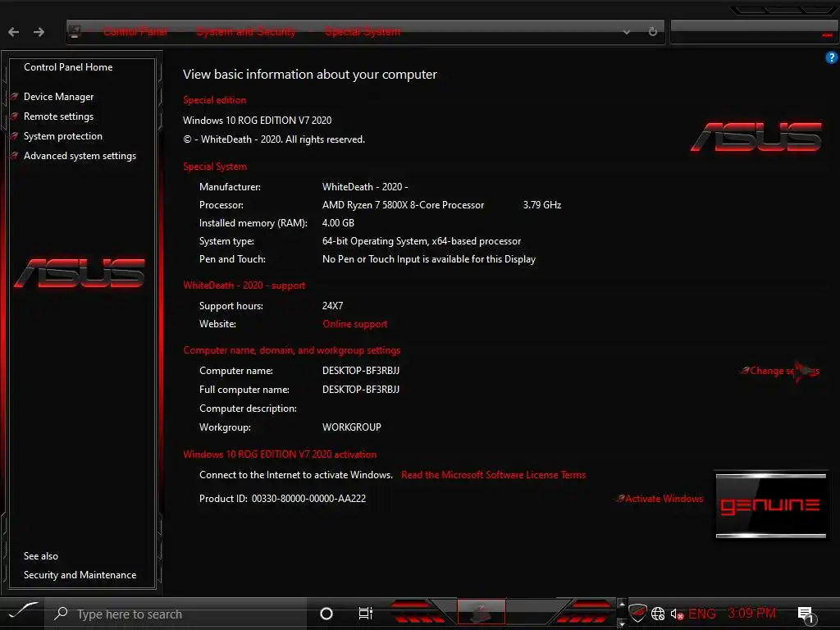
Task: Click the ASUS logo at top right
Action: 756,137
